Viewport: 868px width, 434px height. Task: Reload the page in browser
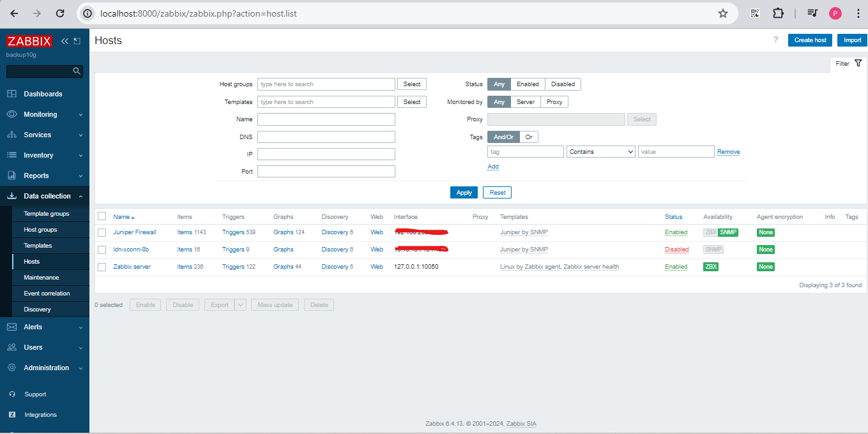(x=60, y=13)
